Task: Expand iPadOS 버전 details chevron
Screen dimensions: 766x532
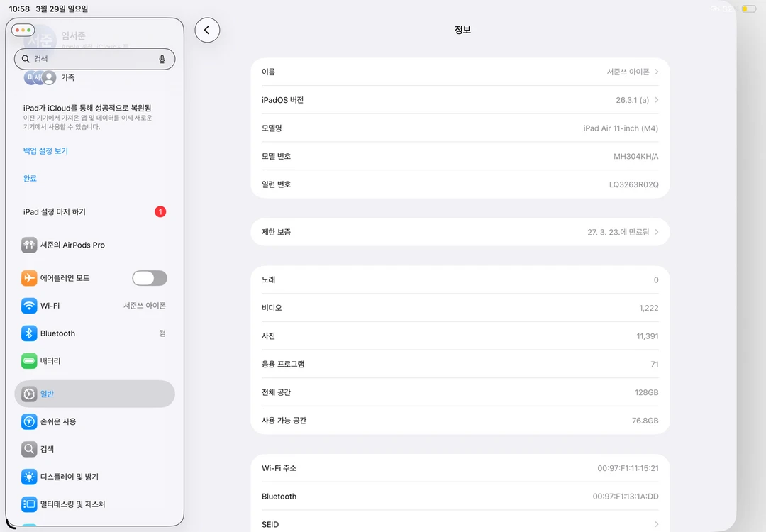Action: pyautogui.click(x=657, y=100)
